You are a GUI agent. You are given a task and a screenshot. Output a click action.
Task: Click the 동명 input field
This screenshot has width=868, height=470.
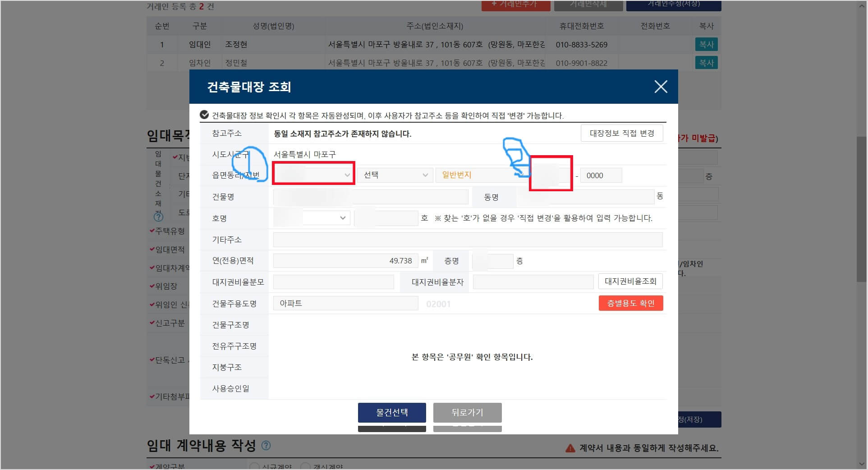[585, 197]
